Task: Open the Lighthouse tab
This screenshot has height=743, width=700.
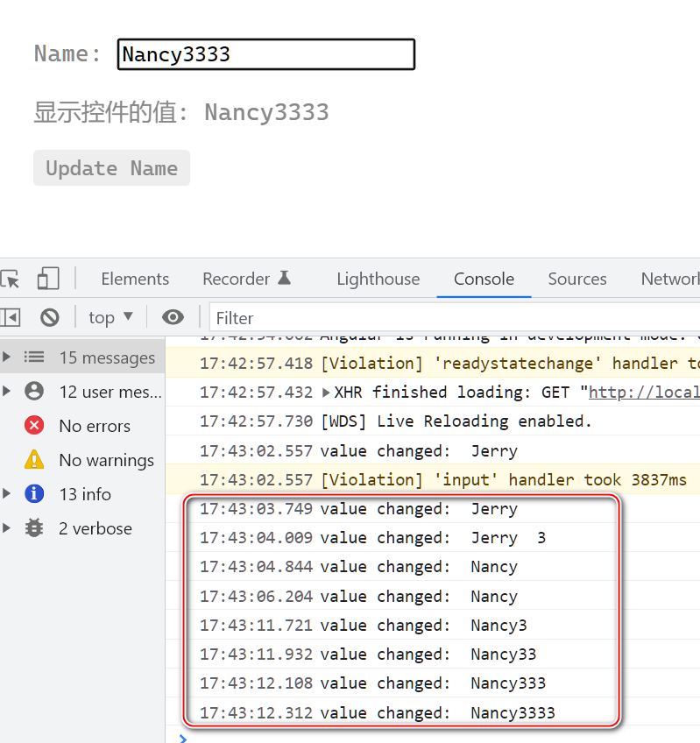Action: coord(378,279)
